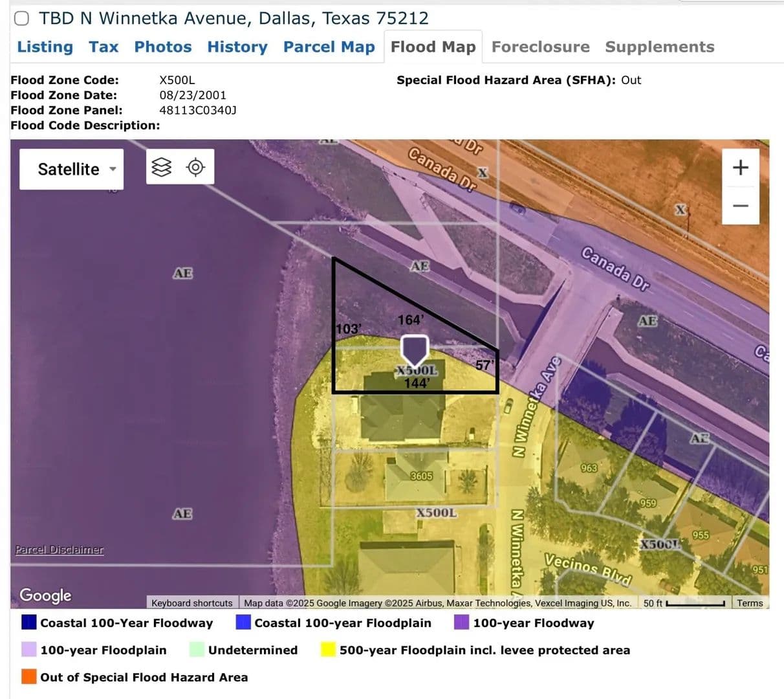Open the Supplements tab
The image size is (784, 699).
(659, 47)
